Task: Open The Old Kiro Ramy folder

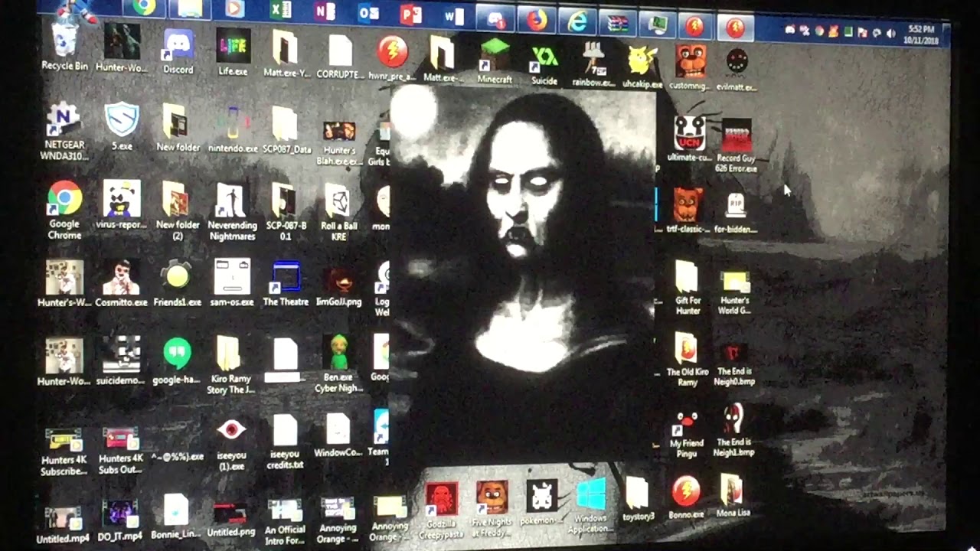Action: (687, 360)
